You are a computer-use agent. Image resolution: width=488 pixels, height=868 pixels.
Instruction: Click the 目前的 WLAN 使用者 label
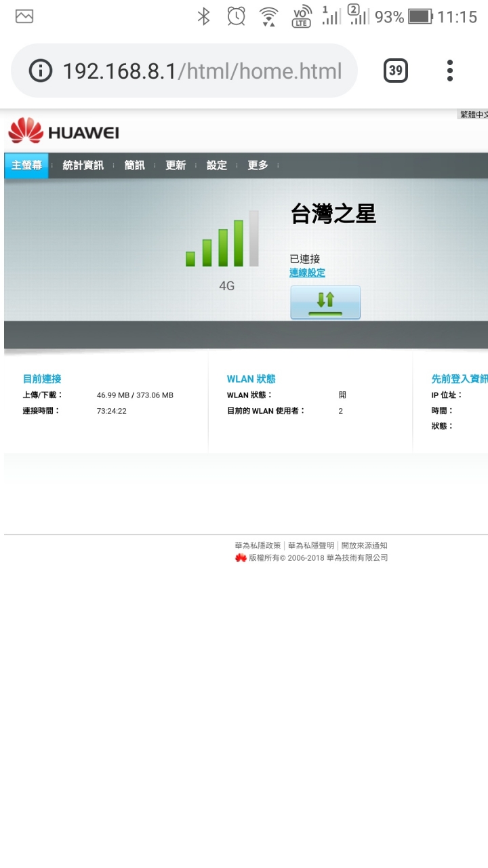coord(266,411)
